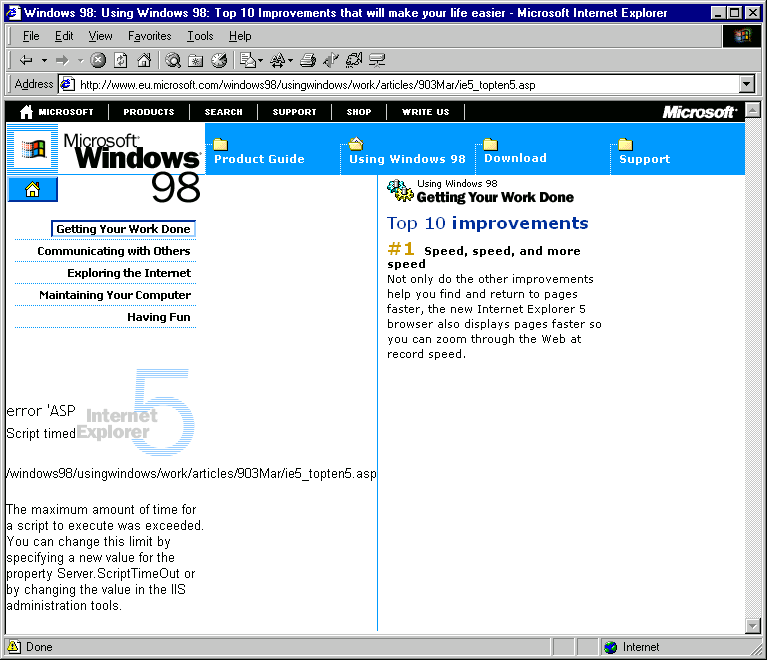This screenshot has height=660, width=767.
Task: Select Communicating with Others link
Action: coord(113,251)
